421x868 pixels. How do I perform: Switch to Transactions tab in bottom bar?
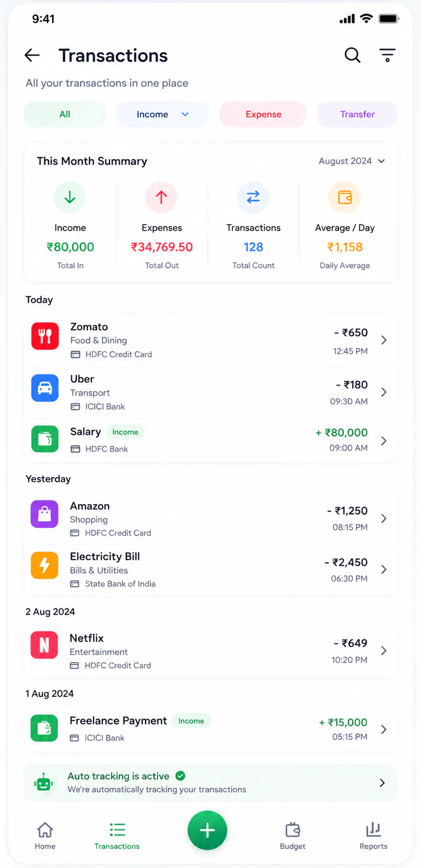point(117,836)
